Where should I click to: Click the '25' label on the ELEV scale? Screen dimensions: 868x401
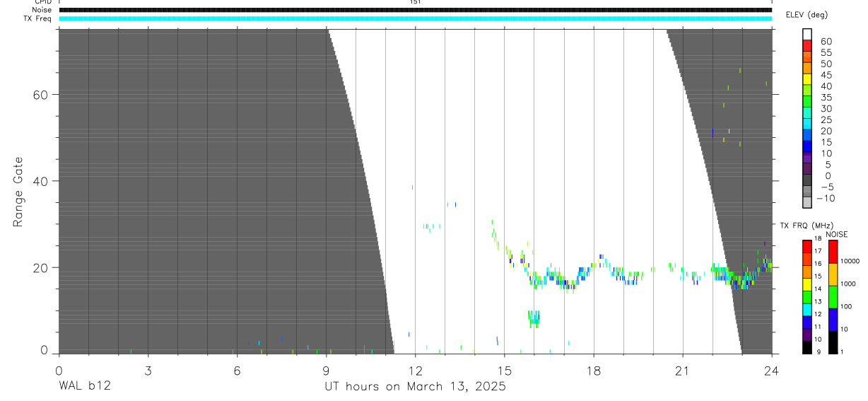click(826, 120)
